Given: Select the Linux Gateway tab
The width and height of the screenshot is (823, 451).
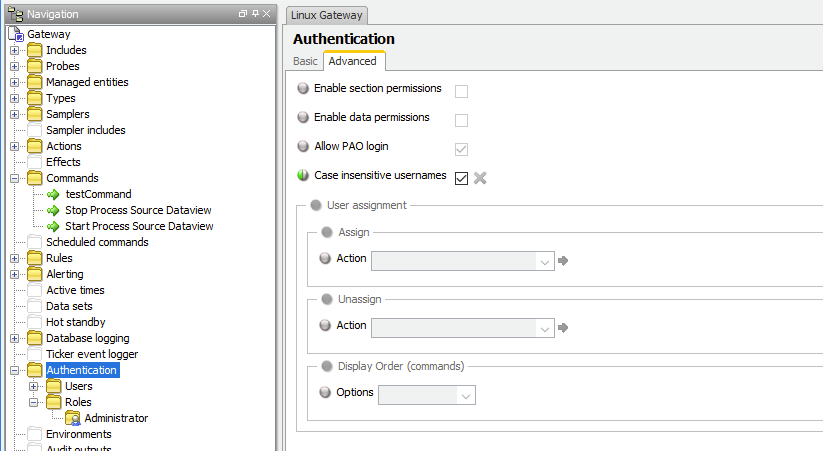Looking at the screenshot, I should (327, 15).
